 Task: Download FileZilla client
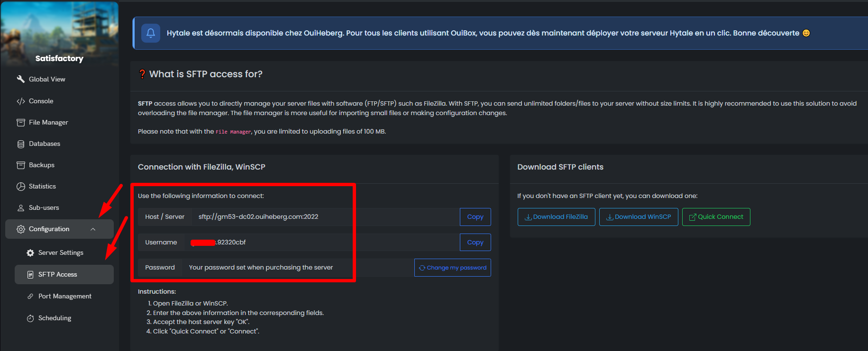[x=556, y=217]
